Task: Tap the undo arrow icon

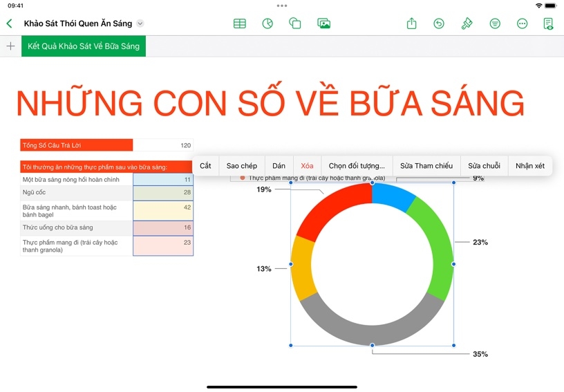Action: point(439,24)
